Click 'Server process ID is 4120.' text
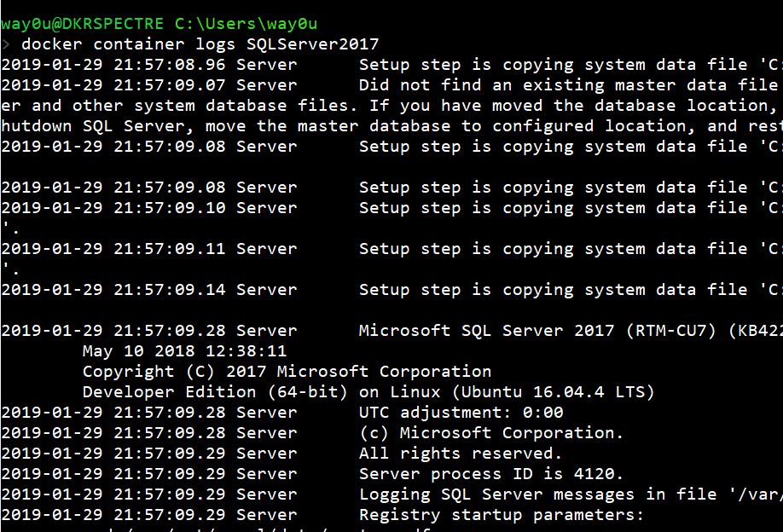 pos(491,474)
